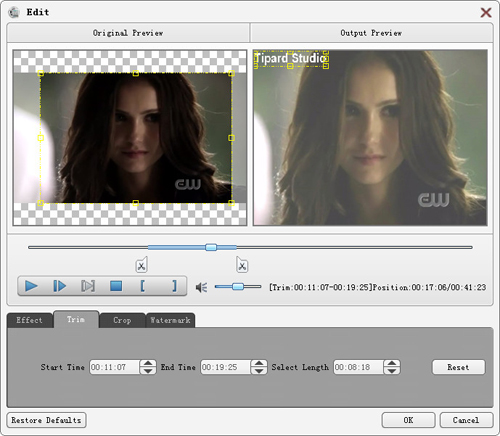This screenshot has width=500, height=436.
Task: Click the watermark box bottom-center handle
Action: click(x=290, y=66)
